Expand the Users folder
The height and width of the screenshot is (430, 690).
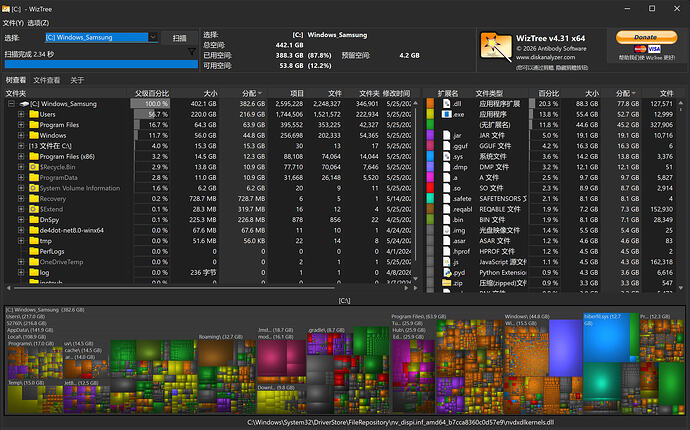(21, 114)
